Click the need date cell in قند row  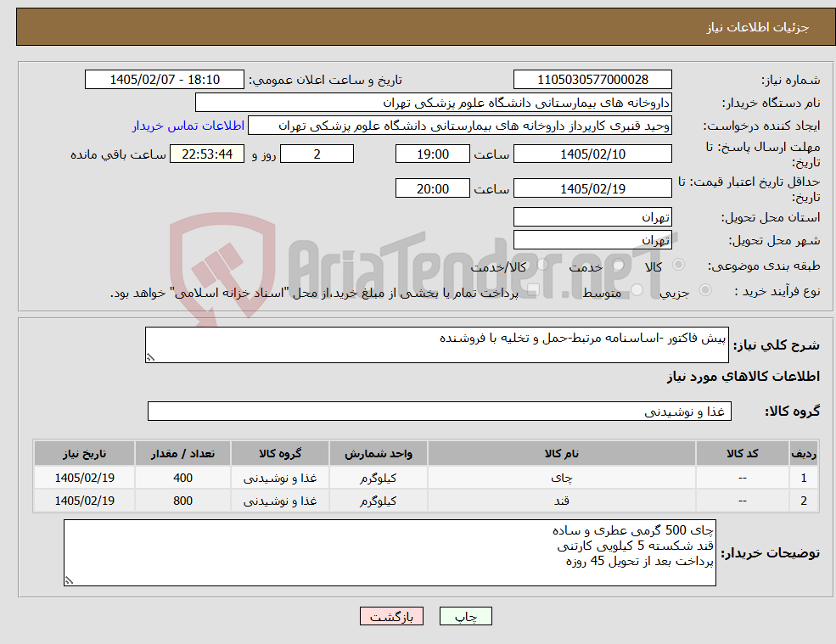pos(84,501)
